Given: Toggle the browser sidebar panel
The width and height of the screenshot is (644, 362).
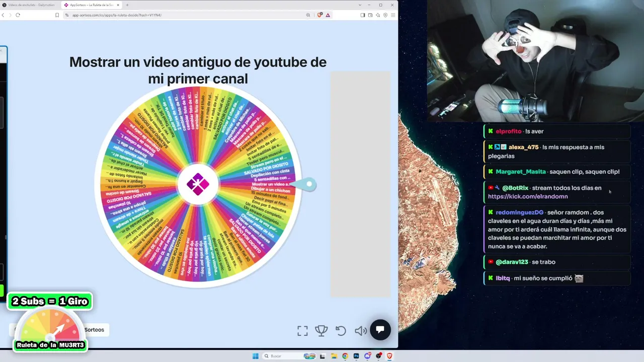Looking at the screenshot, I should [363, 15].
